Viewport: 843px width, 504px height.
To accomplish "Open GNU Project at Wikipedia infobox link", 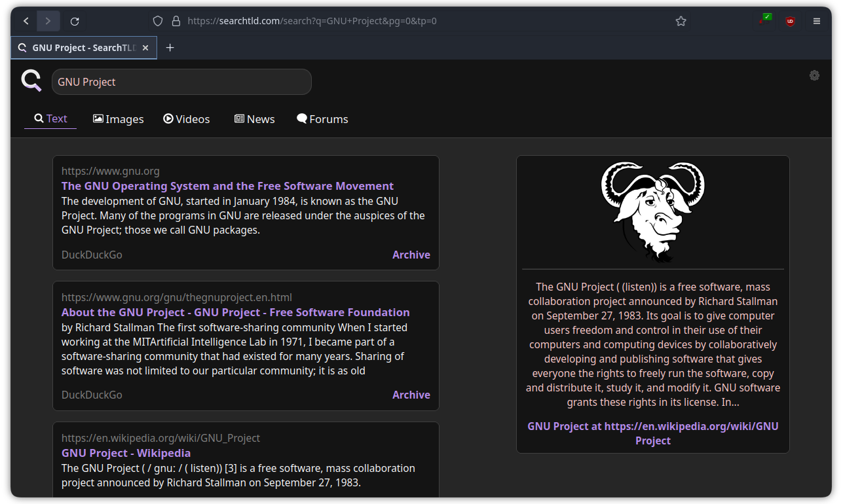I will [x=653, y=433].
